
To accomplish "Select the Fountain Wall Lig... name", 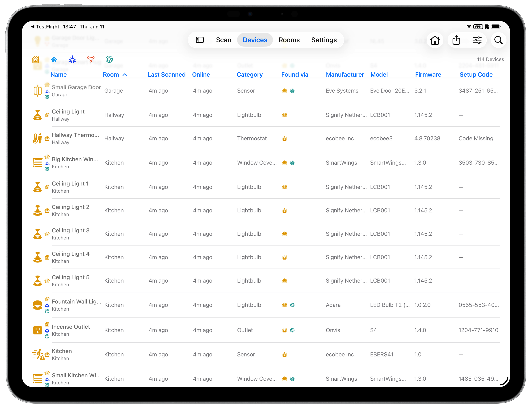I will pos(77,302).
